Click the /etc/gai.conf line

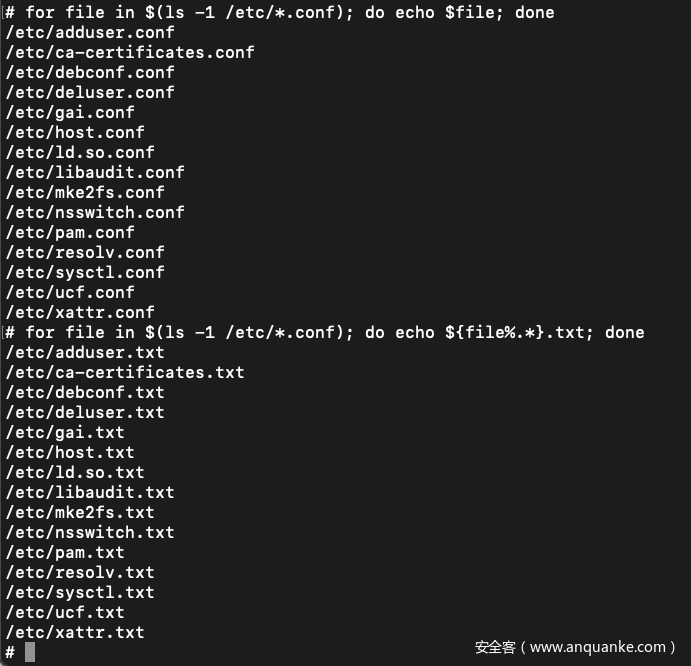[x=70, y=112]
